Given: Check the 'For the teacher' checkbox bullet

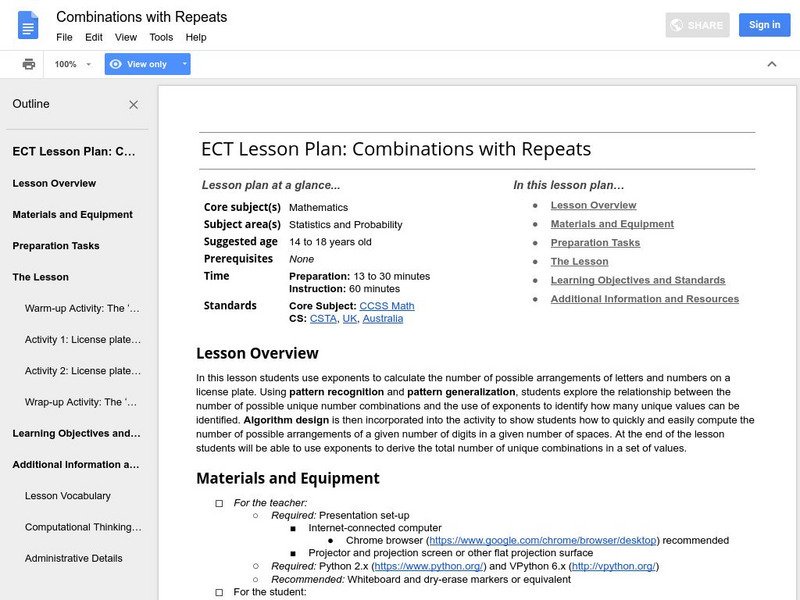Looking at the screenshot, I should coord(219,503).
